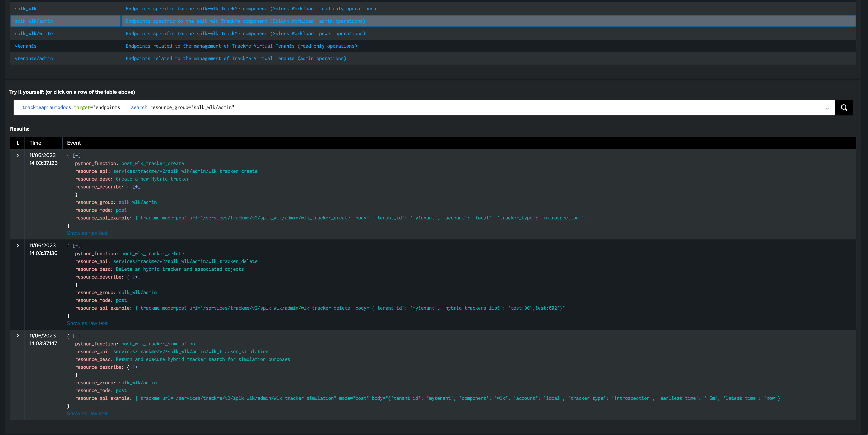Image resolution: width=868 pixels, height=435 pixels.
Task: Select the splk_wlk/write table row
Action: click(433, 34)
